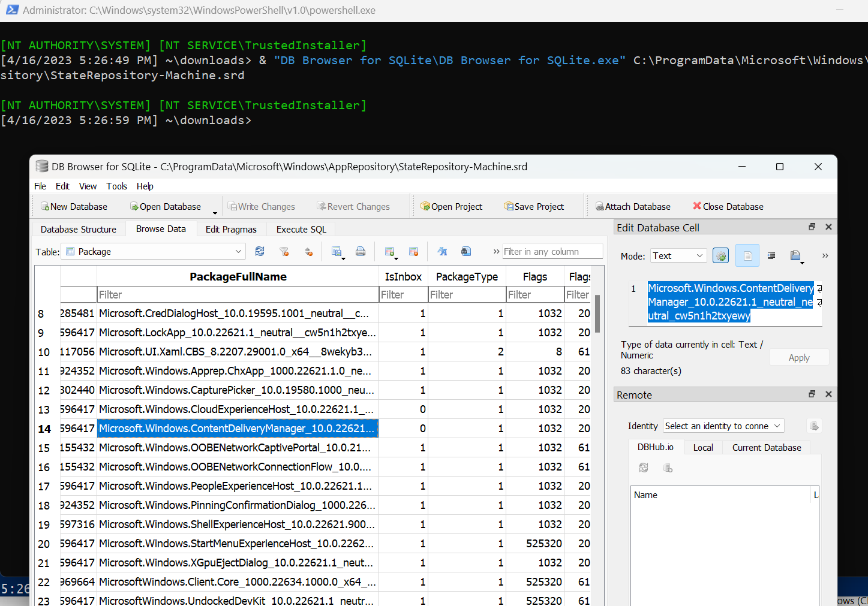Open the Edit menu
The width and height of the screenshot is (868, 606).
62,186
